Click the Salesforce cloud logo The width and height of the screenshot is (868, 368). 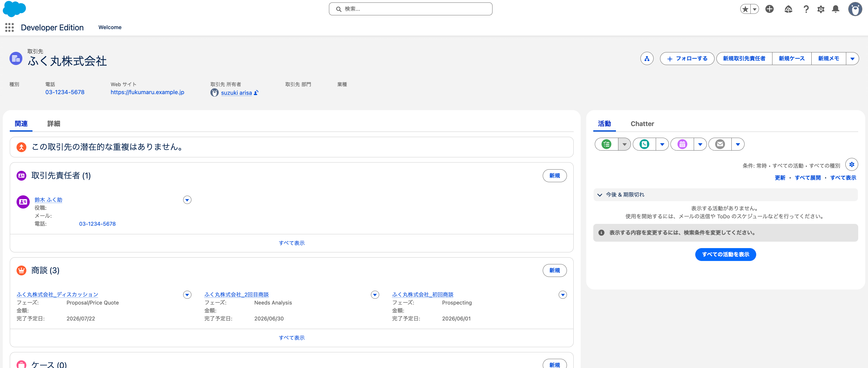coord(14,9)
